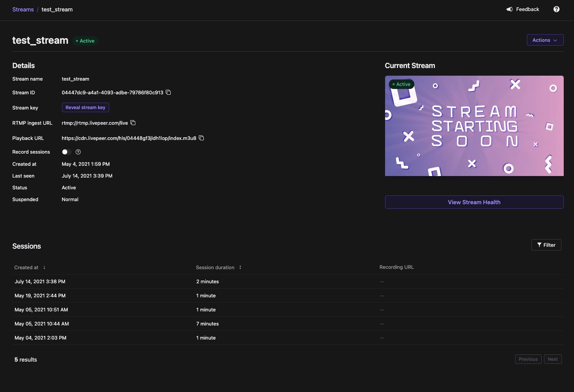Click the Stream Starting Soon preview thumbnail
The width and height of the screenshot is (574, 392).
(474, 126)
